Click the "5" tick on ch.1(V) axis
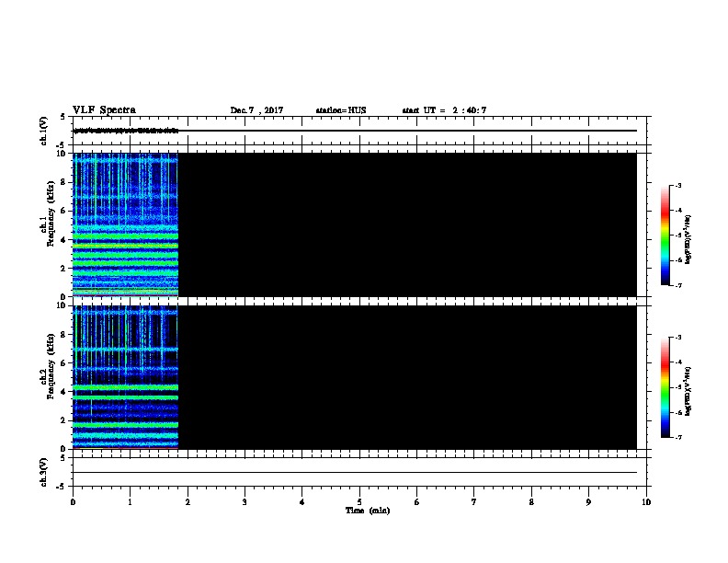Viewport: 728px width, 563px height. coord(63,117)
